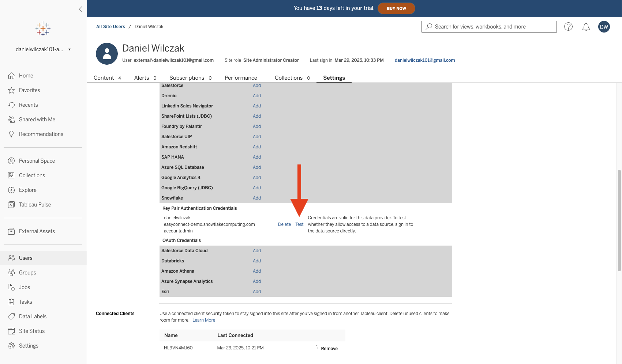This screenshot has height=364, width=622.
Task: Click the search field for views and workbooks
Action: pyautogui.click(x=489, y=27)
